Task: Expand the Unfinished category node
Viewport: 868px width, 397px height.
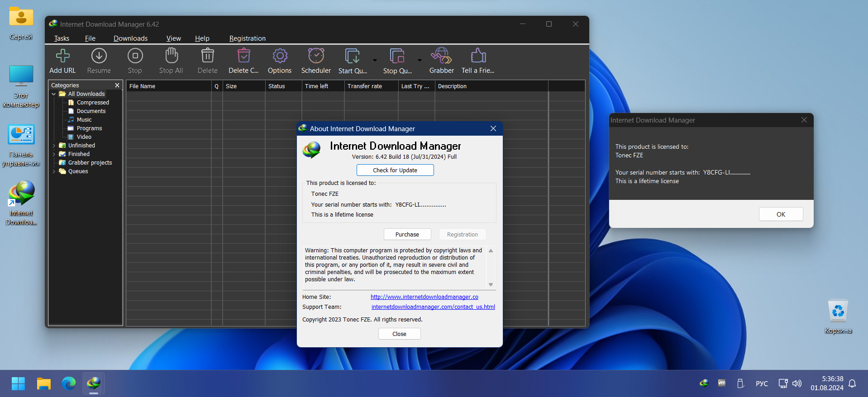Action: point(54,146)
